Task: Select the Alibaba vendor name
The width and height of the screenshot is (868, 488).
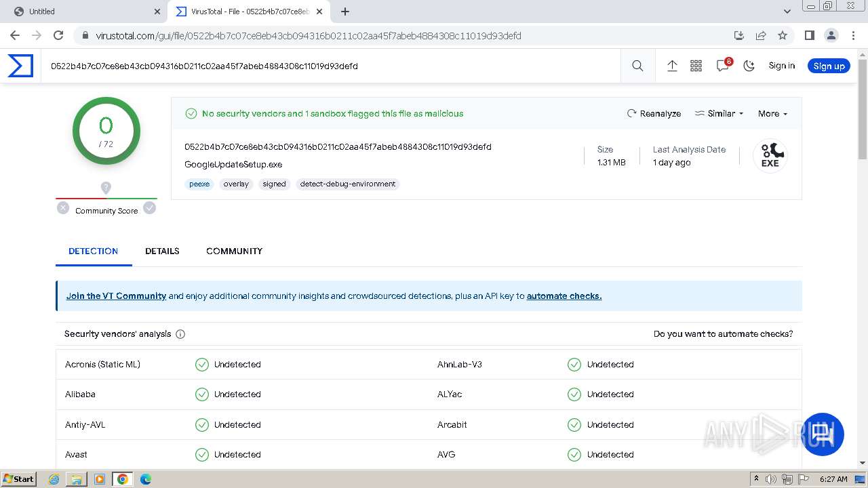Action: [x=80, y=394]
